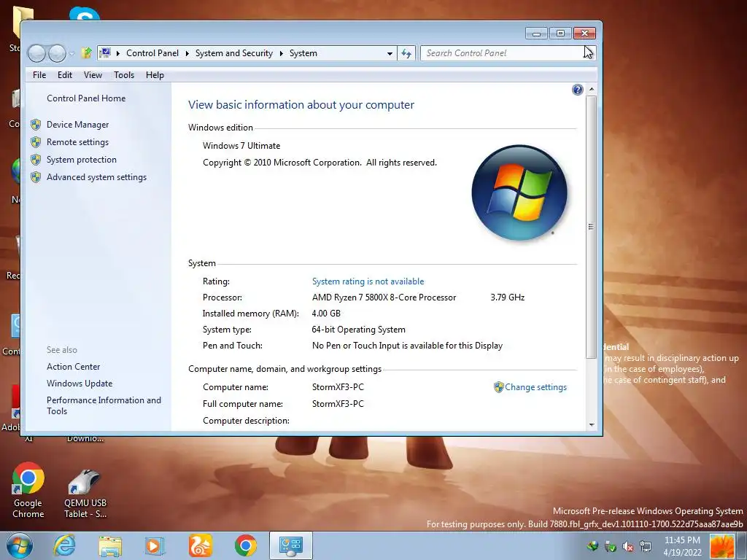This screenshot has height=560, width=747.
Task: Open Windows Explorer from taskbar
Action: 110,545
